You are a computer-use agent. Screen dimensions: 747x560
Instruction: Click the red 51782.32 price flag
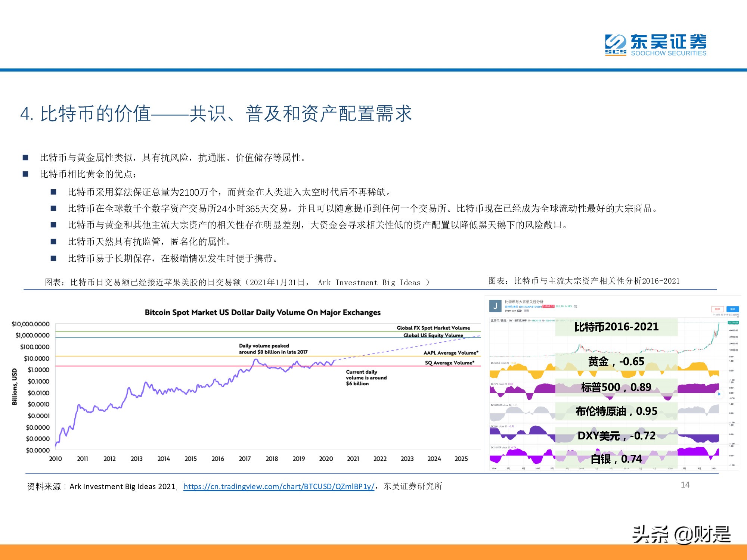(x=548, y=306)
